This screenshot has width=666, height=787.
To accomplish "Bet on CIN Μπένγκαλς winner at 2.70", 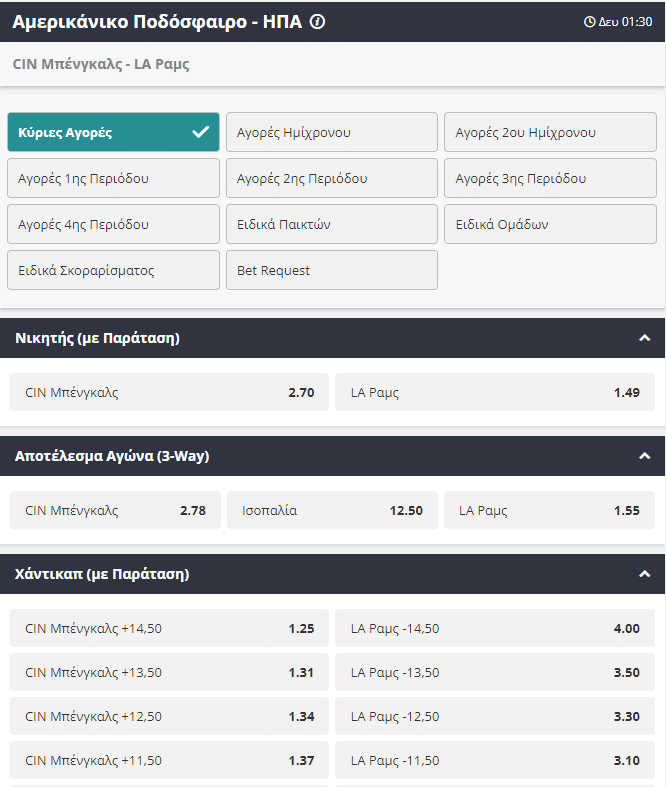I will [x=169, y=392].
